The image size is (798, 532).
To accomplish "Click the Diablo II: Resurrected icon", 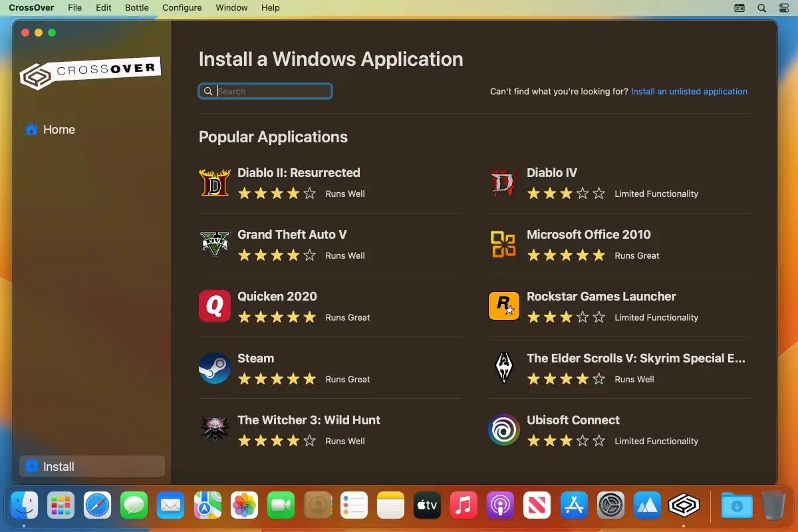I will tap(215, 182).
